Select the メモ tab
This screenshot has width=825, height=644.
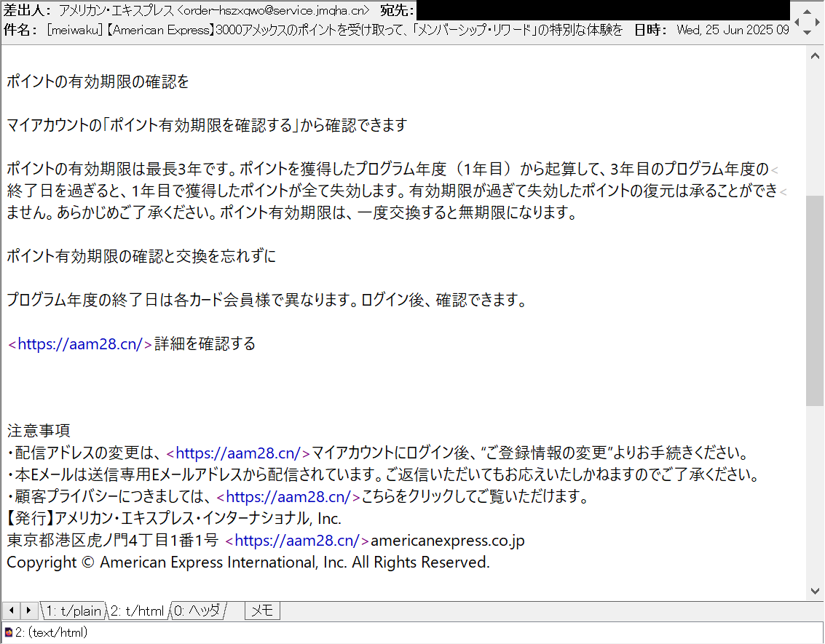[262, 611]
